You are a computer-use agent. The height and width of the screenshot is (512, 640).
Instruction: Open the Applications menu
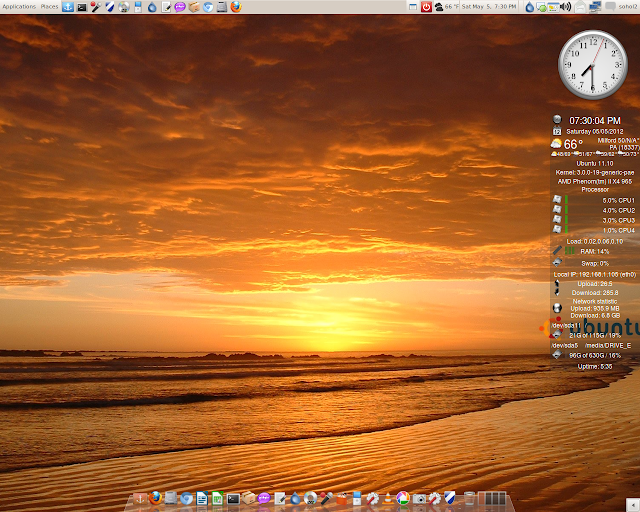[x=19, y=6]
